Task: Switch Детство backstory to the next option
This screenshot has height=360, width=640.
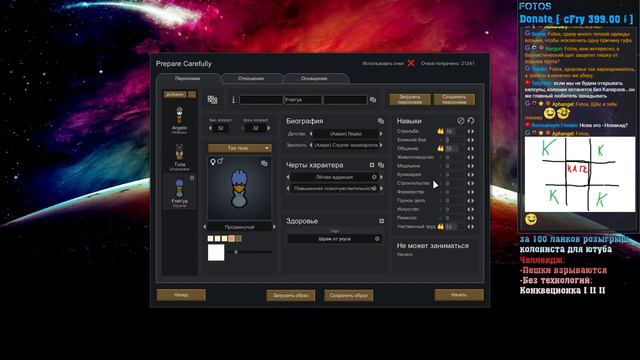Action: [x=381, y=134]
